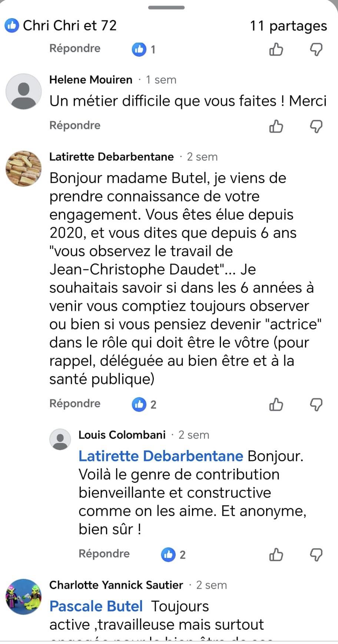Tap the drag handle atop comments sheet

coord(166,7)
